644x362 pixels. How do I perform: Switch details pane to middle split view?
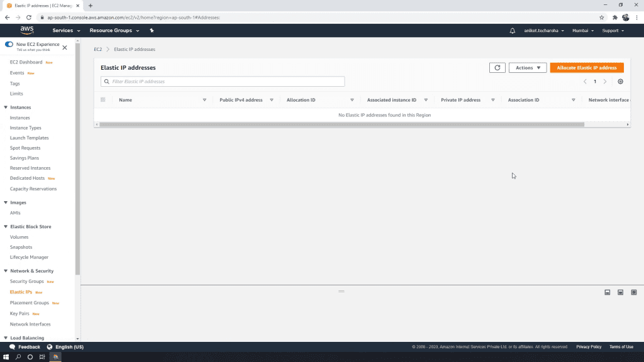click(x=620, y=292)
